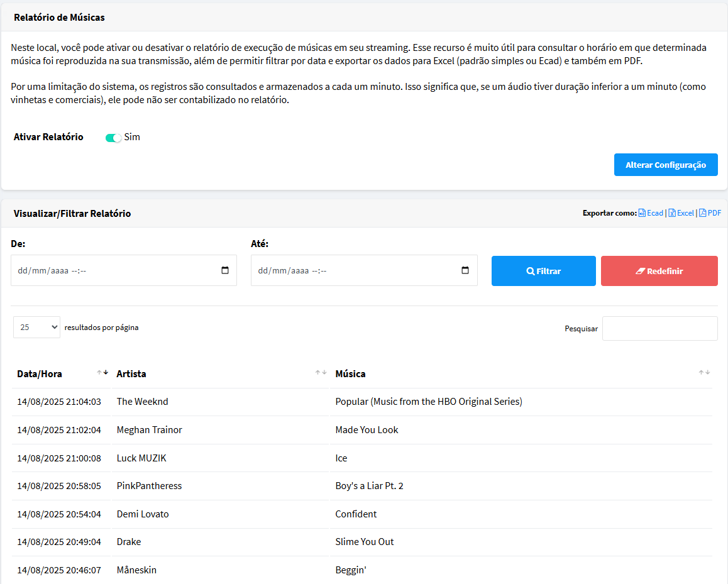728x584 pixels.
Task: Click the De date-time input field
Action: tap(113, 270)
